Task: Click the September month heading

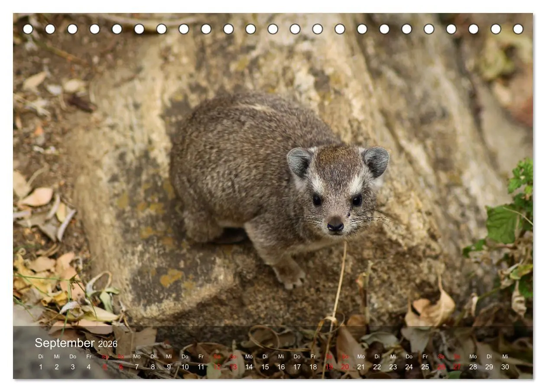Action: (65, 343)
